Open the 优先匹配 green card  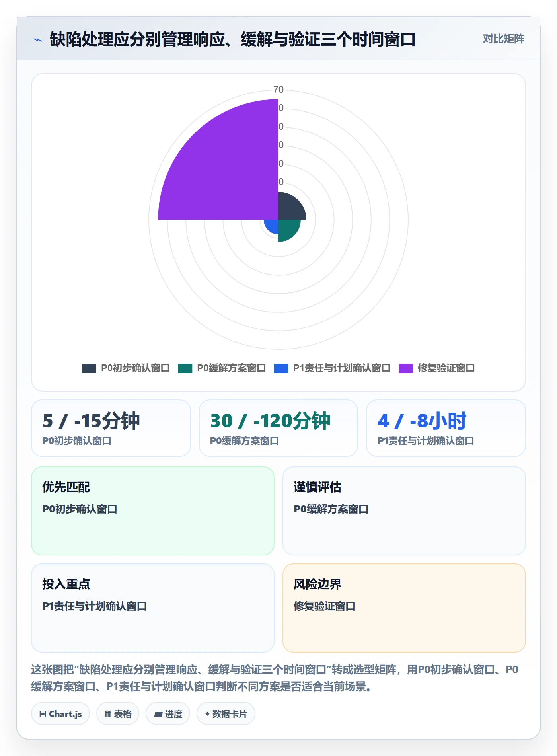point(153,511)
